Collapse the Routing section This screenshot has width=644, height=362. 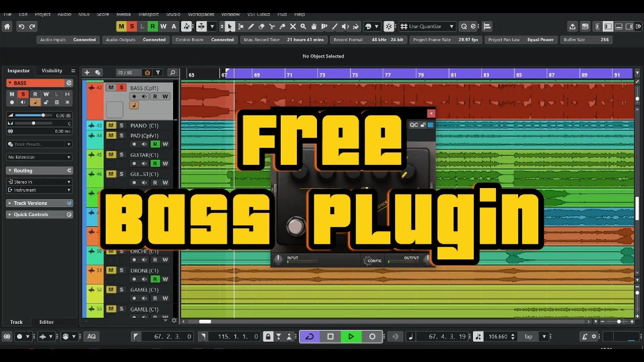[x=39, y=171]
